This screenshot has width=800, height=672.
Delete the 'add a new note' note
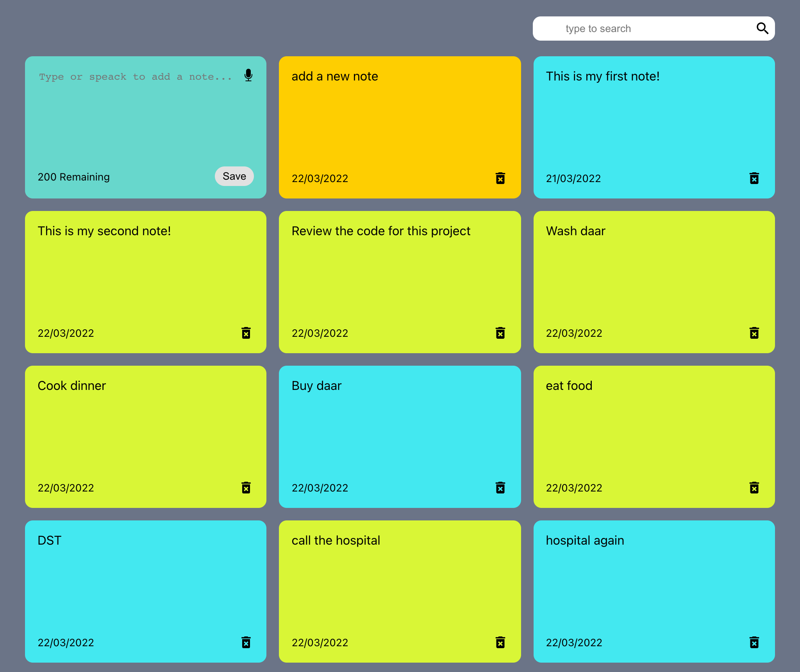500,178
